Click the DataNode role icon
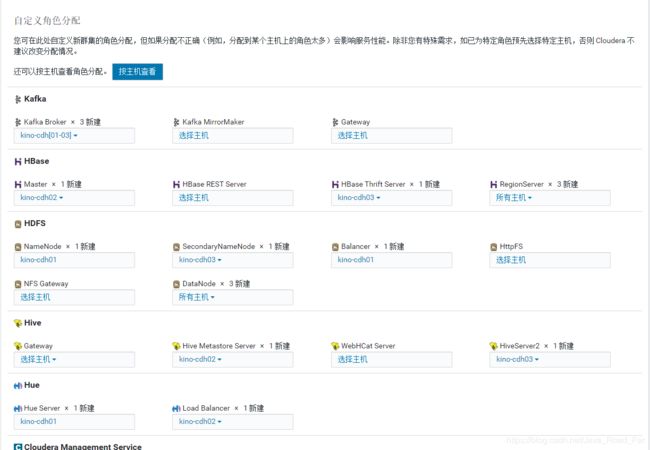 [x=177, y=284]
